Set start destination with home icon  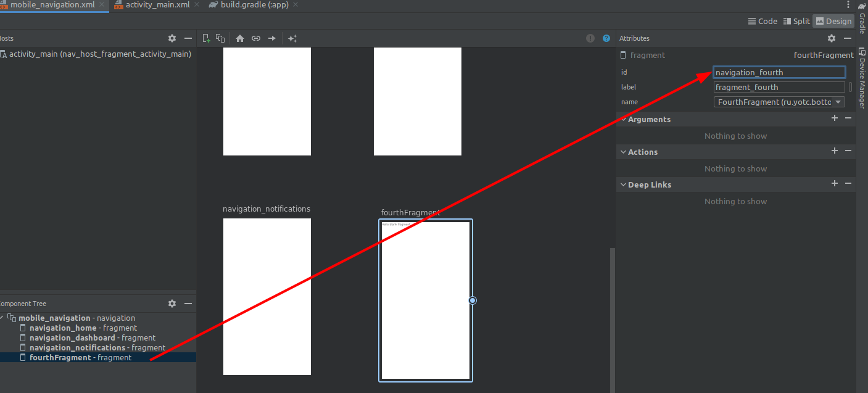click(240, 38)
